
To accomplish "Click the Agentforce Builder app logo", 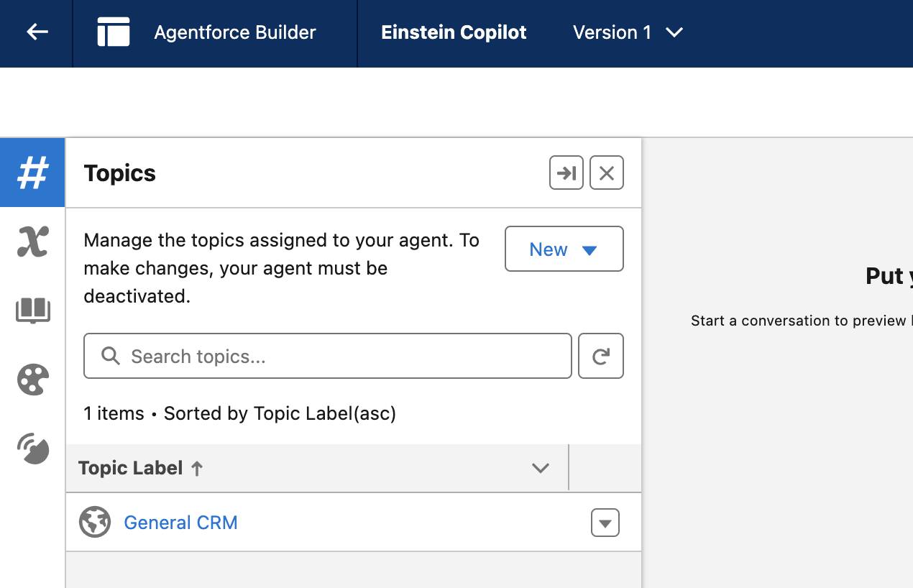I will coord(113,32).
